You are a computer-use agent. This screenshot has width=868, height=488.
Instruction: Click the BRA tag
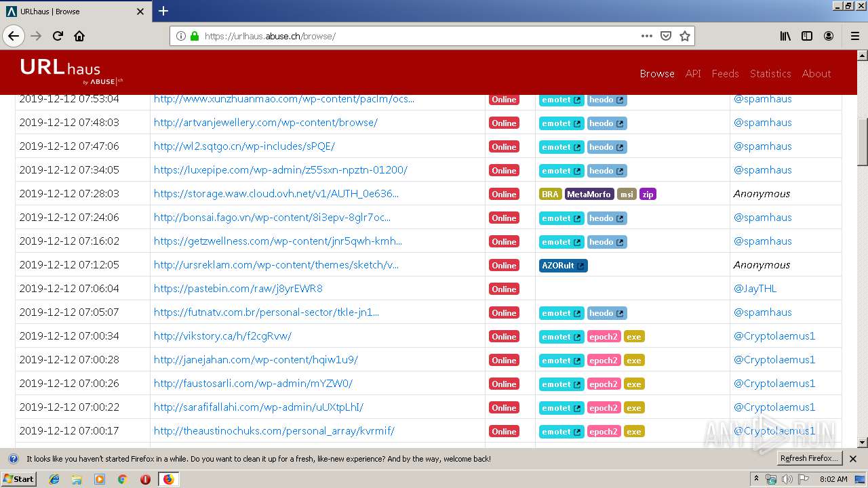coord(550,195)
